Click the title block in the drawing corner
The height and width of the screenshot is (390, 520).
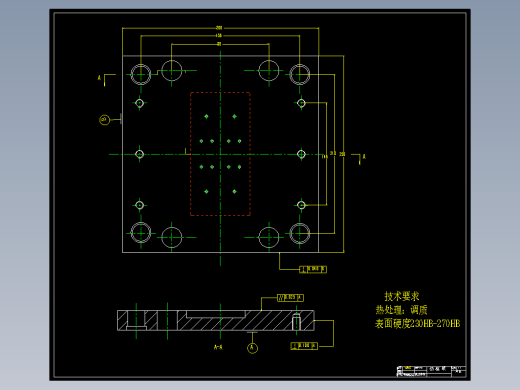click(x=431, y=371)
